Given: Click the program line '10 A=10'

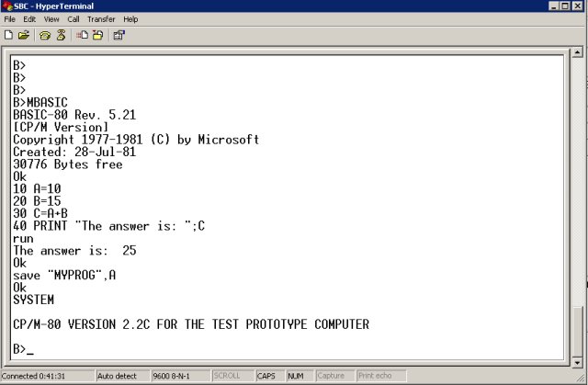Looking at the screenshot, I should coord(37,188).
